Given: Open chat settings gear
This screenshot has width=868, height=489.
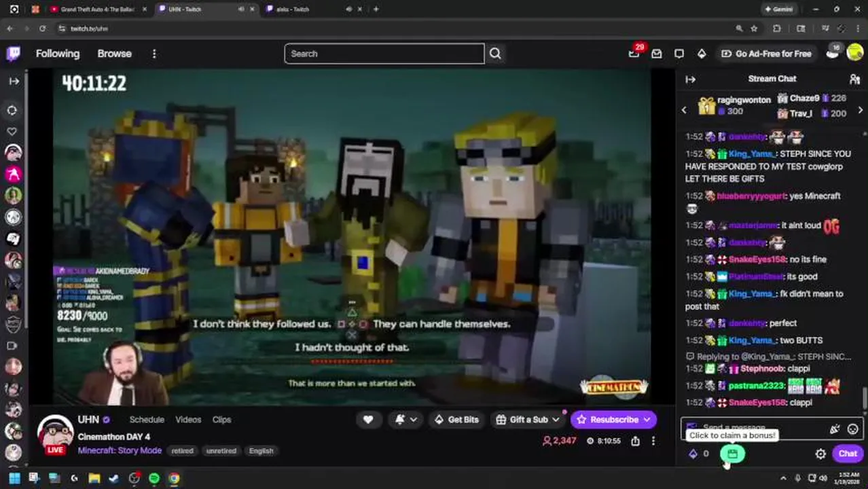Looking at the screenshot, I should [820, 454].
